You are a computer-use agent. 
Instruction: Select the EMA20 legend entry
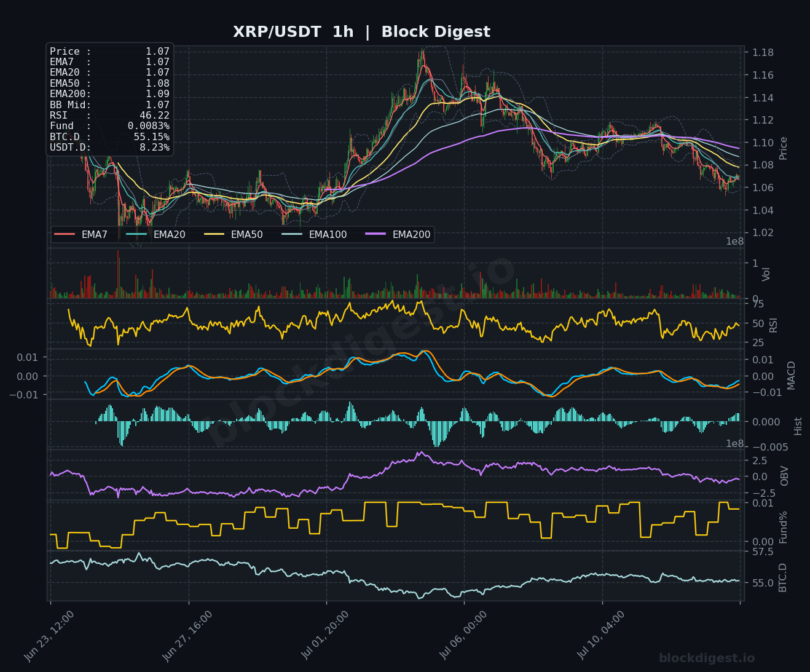click(x=155, y=234)
